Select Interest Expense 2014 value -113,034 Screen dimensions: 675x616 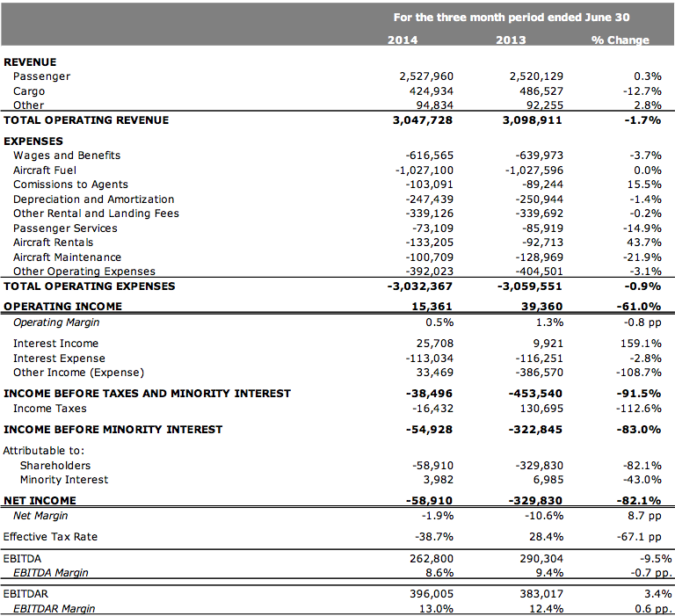coord(429,359)
